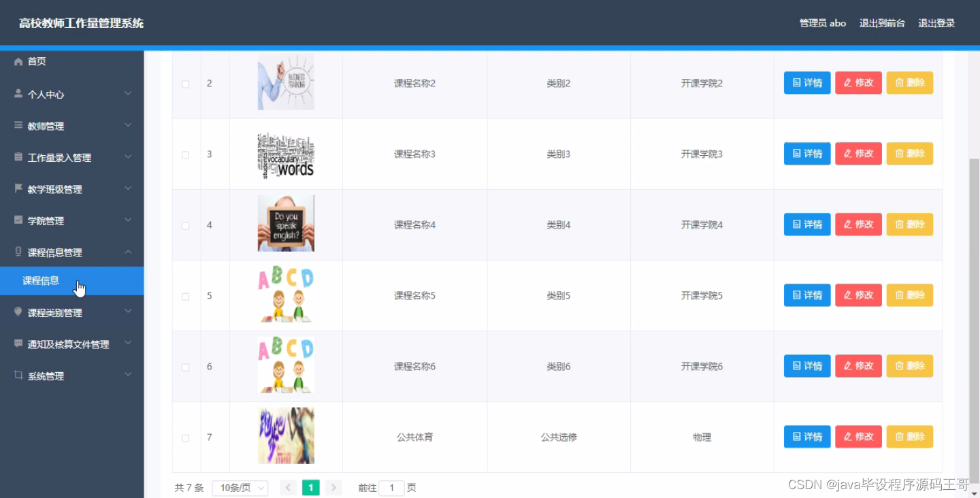Click the list icon beside 教师管理
Image resolution: width=980 pixels, height=498 pixels.
(x=18, y=125)
